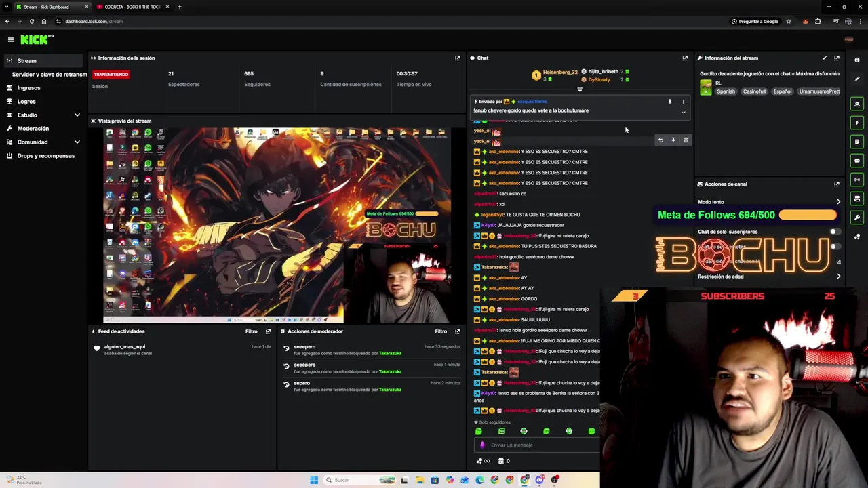The width and height of the screenshot is (868, 488).
Task: Pop out the Información del stream panel
Action: point(837,58)
